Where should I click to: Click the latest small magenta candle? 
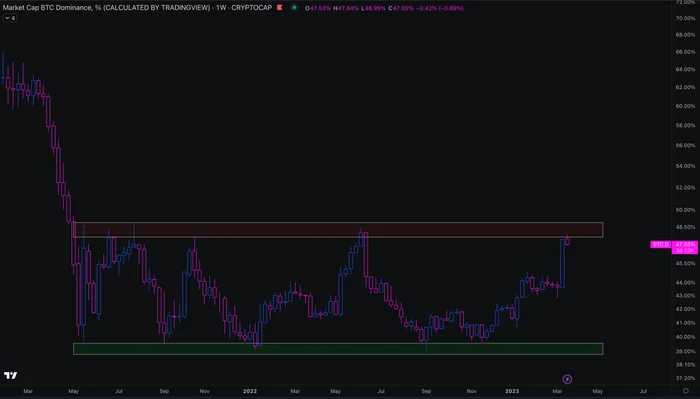pyautogui.click(x=567, y=241)
